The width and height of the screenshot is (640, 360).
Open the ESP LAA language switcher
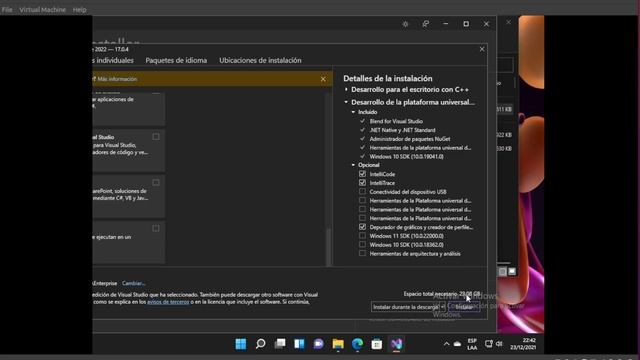pos(472,344)
